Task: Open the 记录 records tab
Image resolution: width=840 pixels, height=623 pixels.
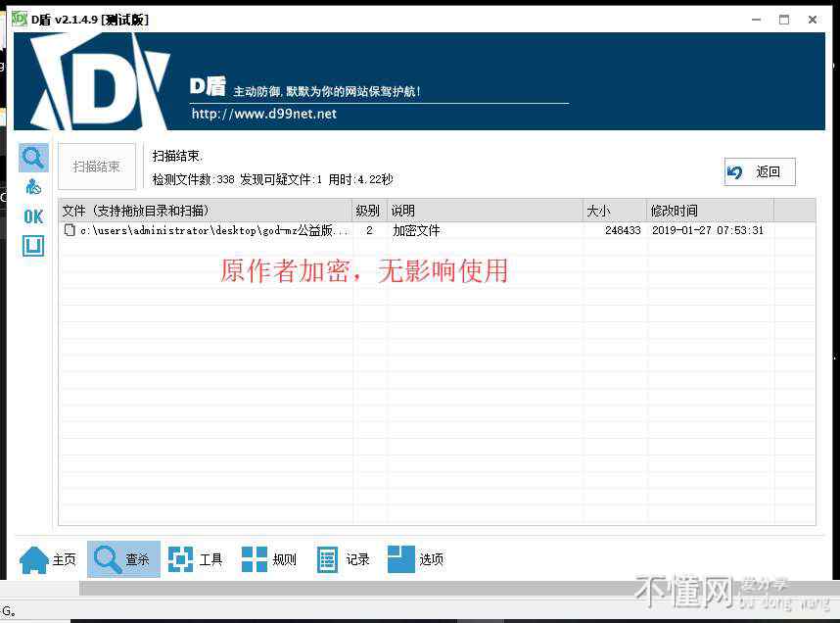Action: (x=343, y=559)
